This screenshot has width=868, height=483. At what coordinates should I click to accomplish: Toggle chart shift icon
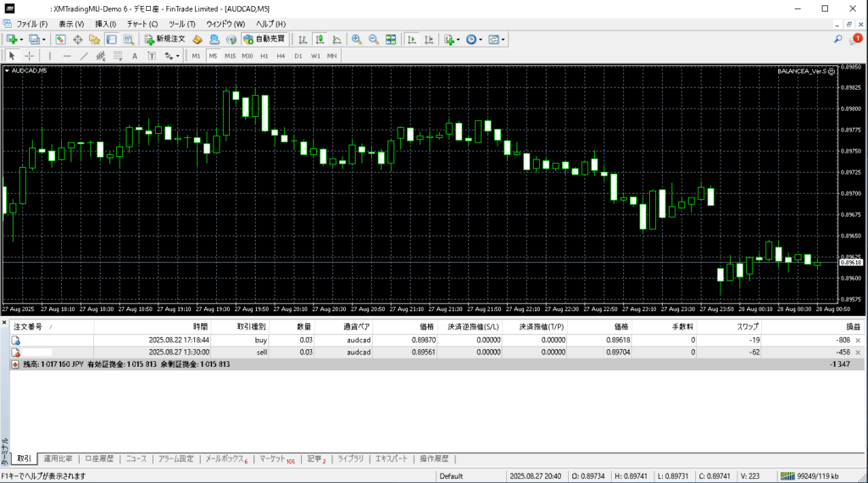(x=428, y=39)
